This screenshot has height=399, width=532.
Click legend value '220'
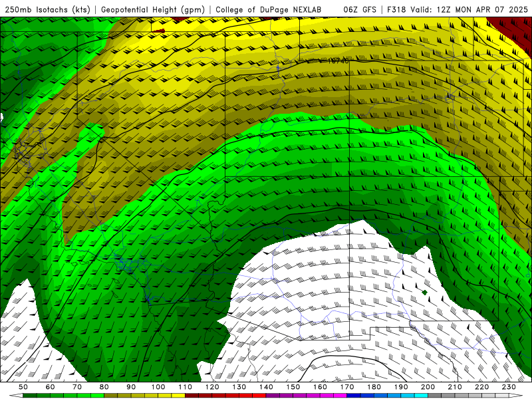tap(481, 387)
